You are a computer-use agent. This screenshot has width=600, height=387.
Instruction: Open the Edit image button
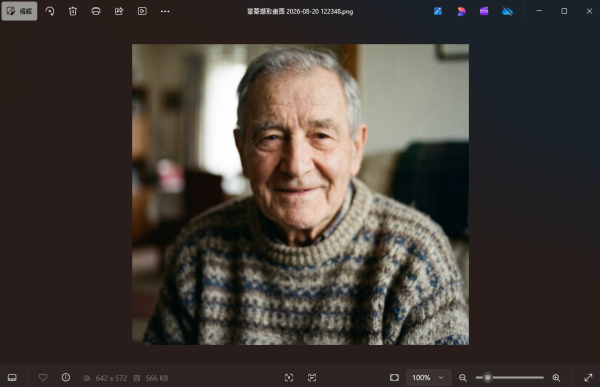pos(20,11)
